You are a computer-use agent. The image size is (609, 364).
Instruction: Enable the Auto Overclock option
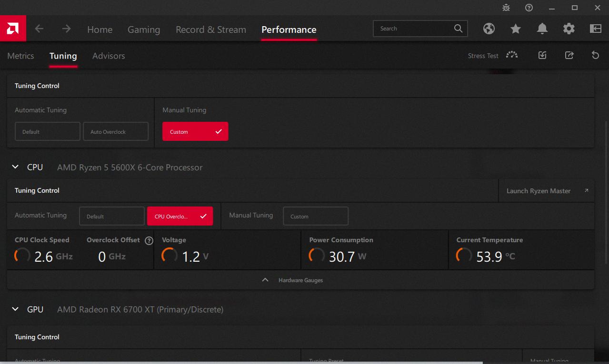[x=116, y=132]
